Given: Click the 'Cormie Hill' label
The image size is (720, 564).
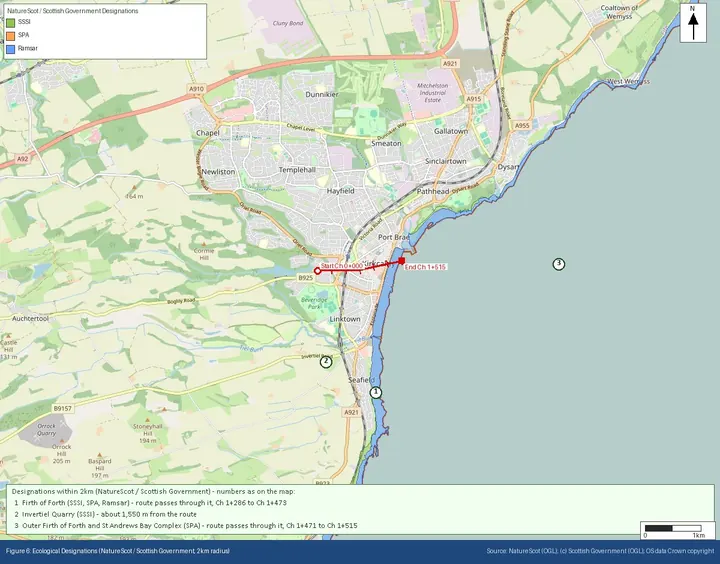Looking at the screenshot, I should coord(204,254).
